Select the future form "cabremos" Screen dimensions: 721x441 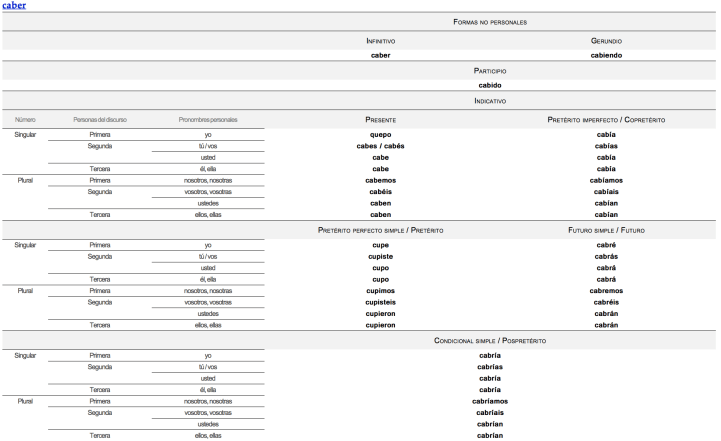[x=606, y=291]
